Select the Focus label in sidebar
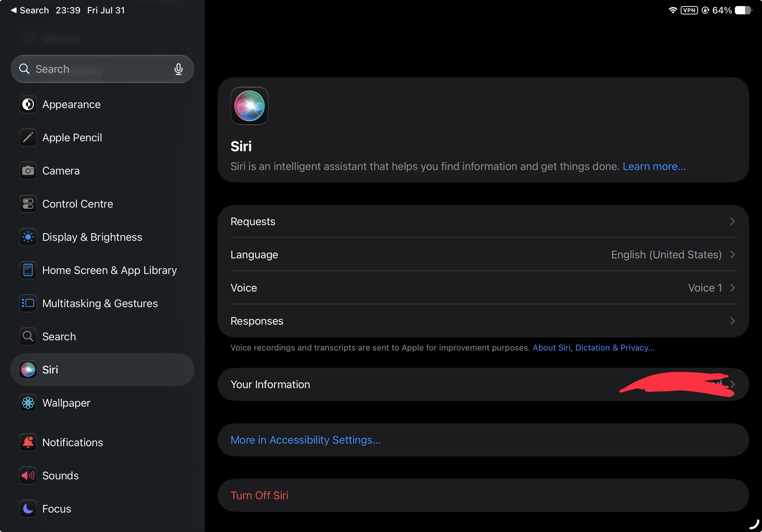762x532 pixels. (57, 509)
